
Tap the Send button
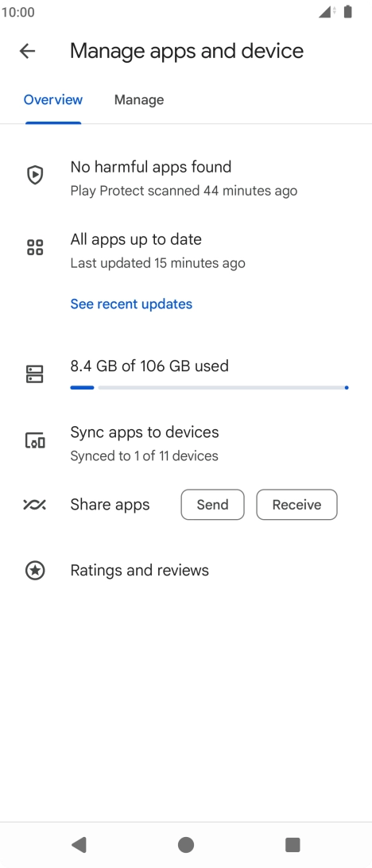212,505
